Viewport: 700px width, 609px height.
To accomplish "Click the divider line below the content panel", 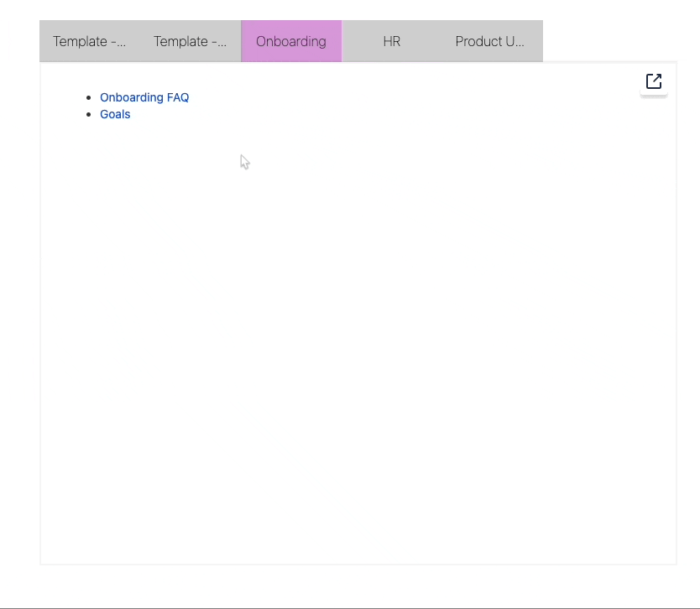I will pos(350,602).
